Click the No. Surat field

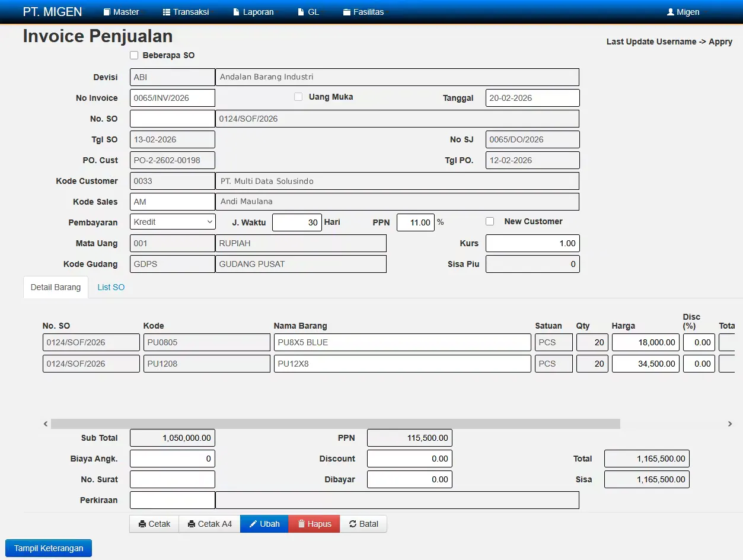point(173,479)
